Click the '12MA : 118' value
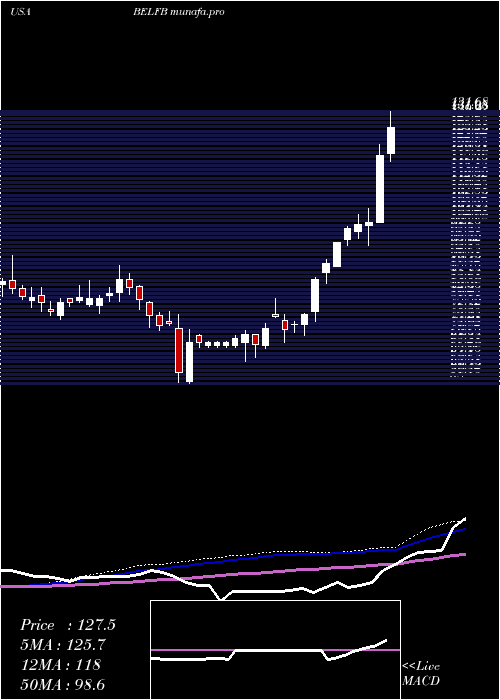Screen dimensions: 500x700 61,665
